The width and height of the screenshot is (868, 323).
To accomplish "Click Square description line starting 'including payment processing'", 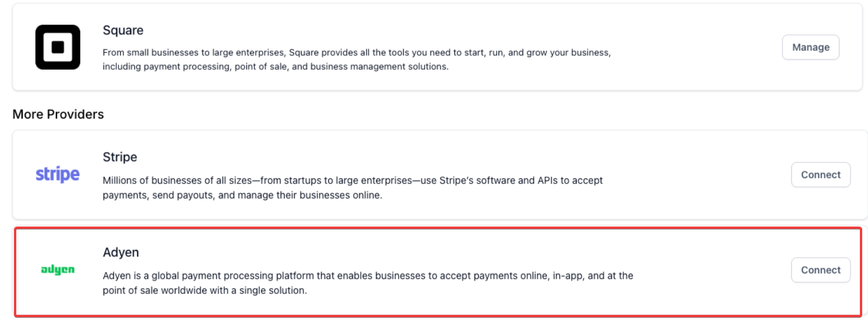I will [x=275, y=67].
